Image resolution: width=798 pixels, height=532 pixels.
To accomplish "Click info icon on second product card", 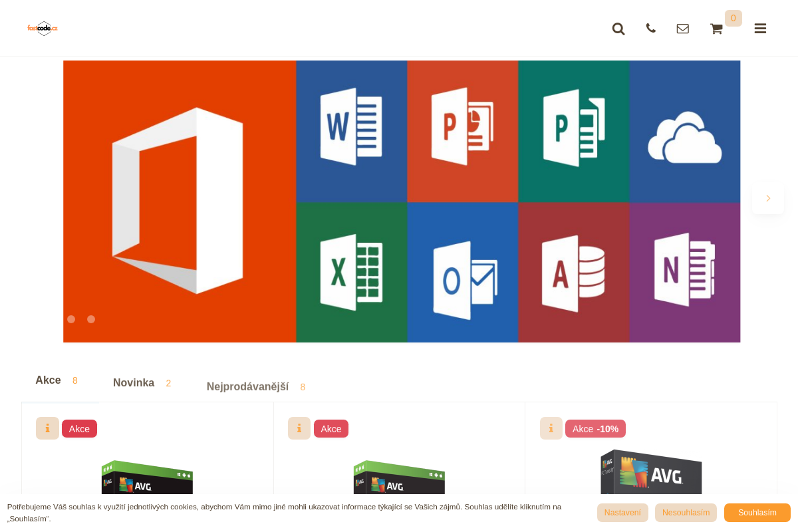I will pyautogui.click(x=299, y=428).
